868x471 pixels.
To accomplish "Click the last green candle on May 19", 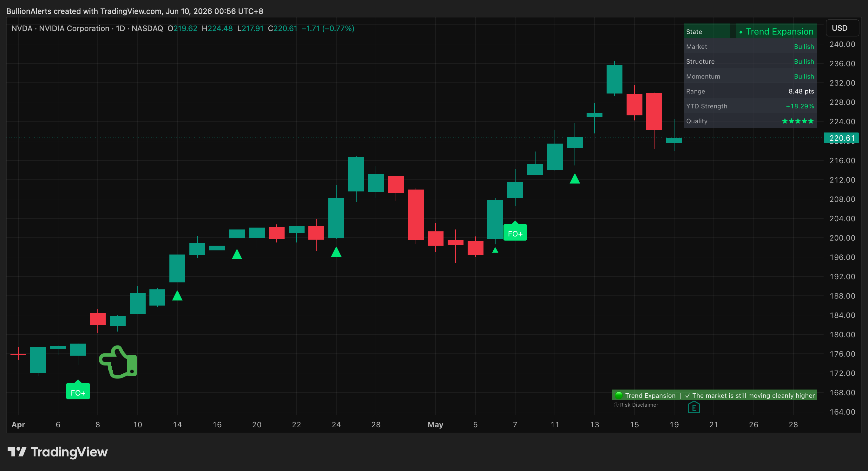I will pos(674,140).
